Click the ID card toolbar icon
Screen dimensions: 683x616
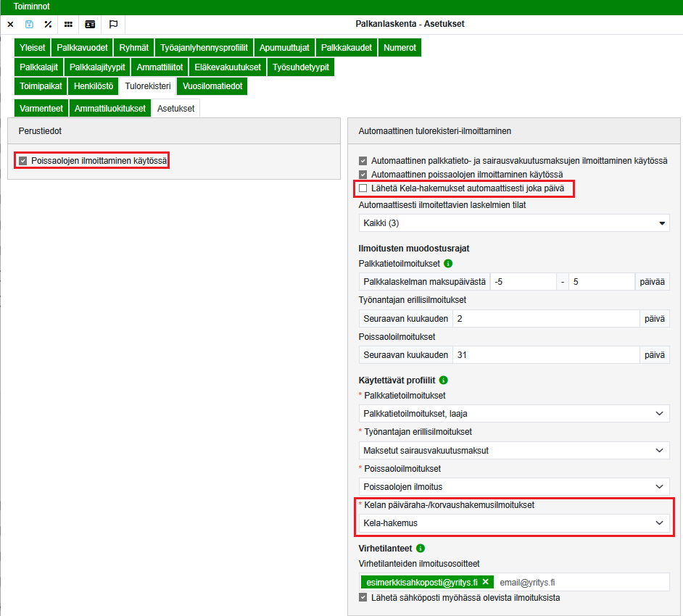click(90, 24)
